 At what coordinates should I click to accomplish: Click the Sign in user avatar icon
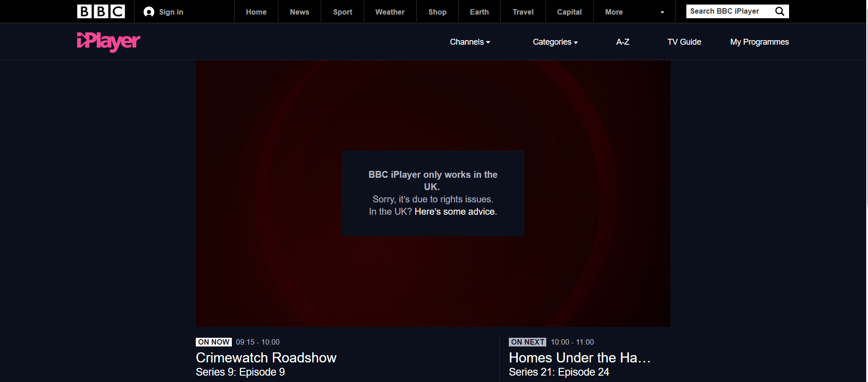pos(149,12)
